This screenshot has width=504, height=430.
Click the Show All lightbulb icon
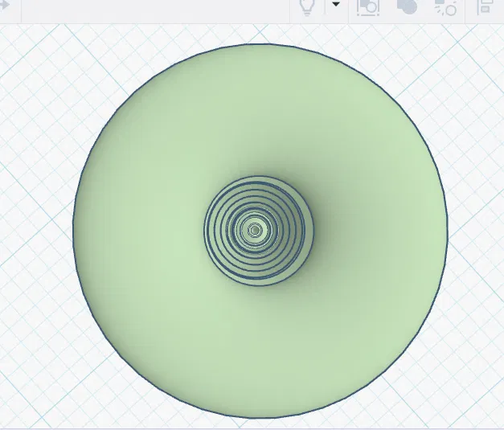pyautogui.click(x=306, y=6)
